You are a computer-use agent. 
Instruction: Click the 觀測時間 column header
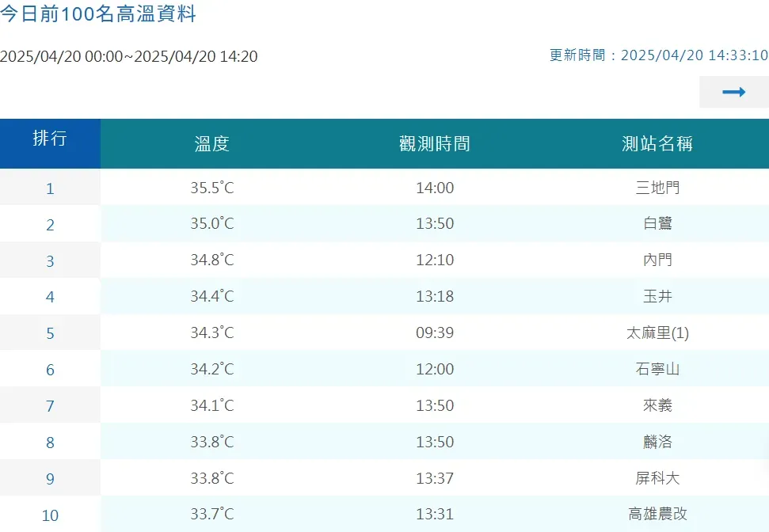pos(435,143)
